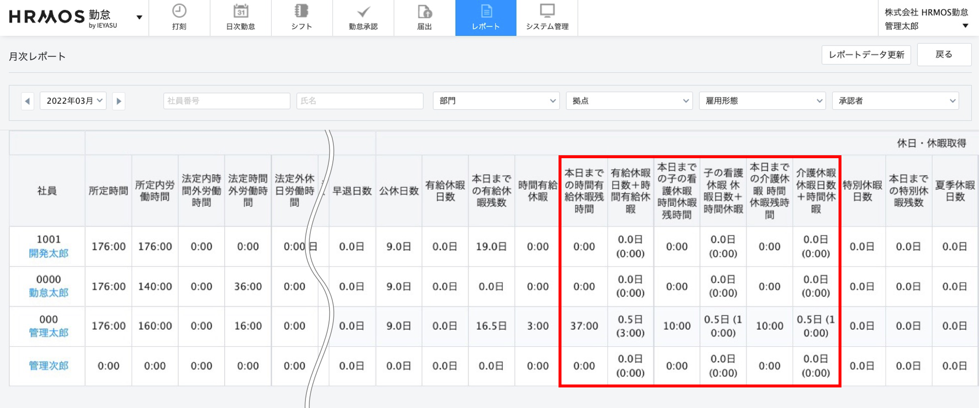Click the 打刻 clock icon
This screenshot has width=980, height=408.
tap(179, 11)
